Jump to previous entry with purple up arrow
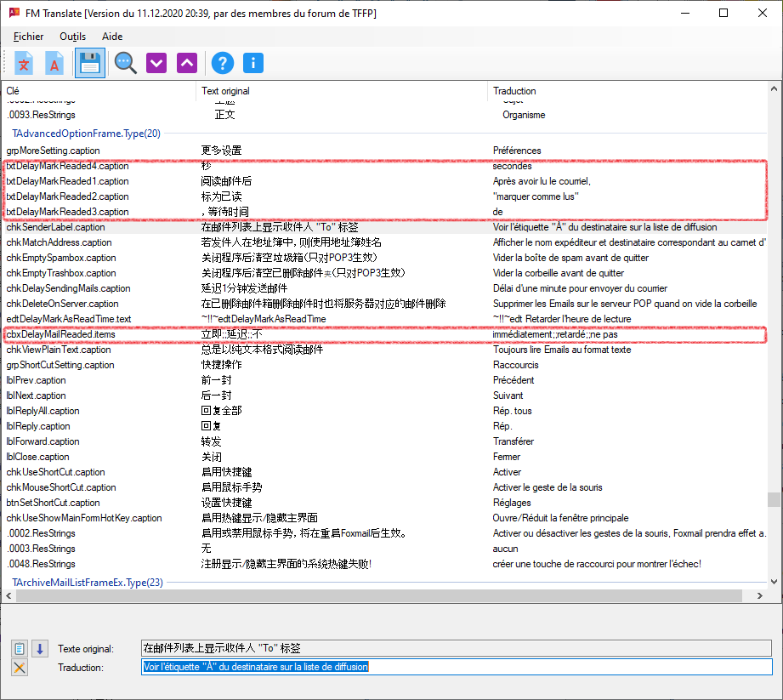This screenshot has height=700, width=783. pyautogui.click(x=187, y=63)
